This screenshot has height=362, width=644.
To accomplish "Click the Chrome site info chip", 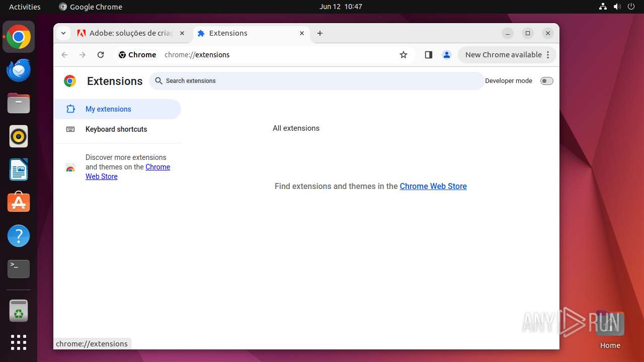I will tap(137, 55).
